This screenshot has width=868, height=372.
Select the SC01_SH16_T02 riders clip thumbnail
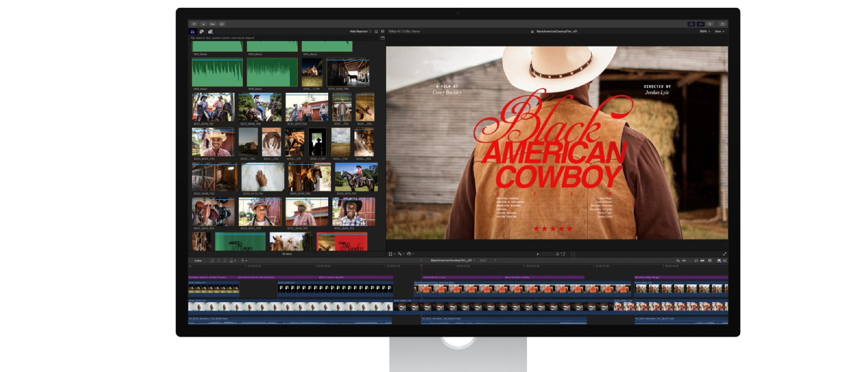(x=213, y=107)
